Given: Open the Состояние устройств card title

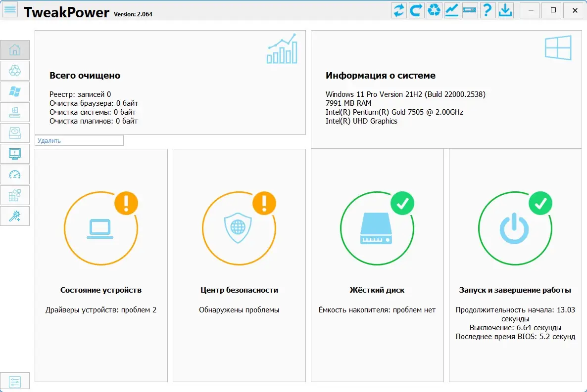Looking at the screenshot, I should 101,290.
